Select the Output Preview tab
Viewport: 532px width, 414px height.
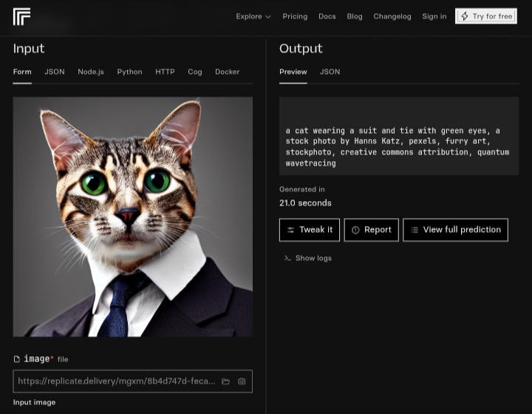click(293, 72)
